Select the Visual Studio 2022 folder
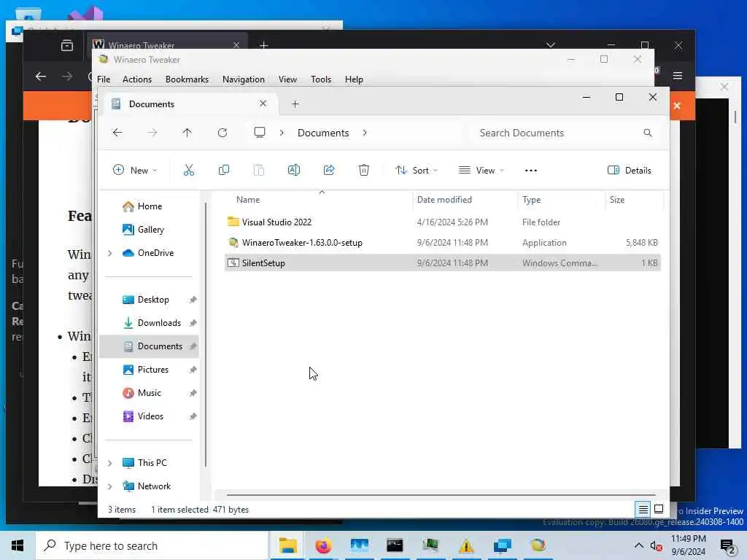Viewport: 747px width, 560px height. (x=443, y=222)
